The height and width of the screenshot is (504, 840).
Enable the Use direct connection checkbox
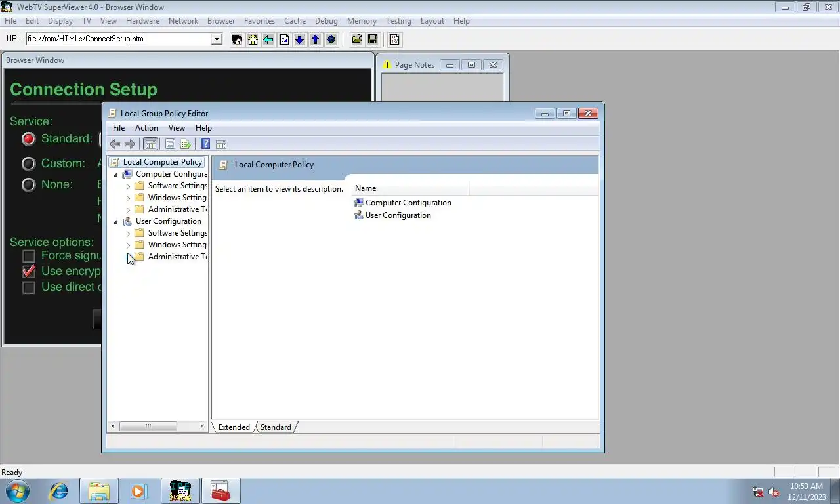click(x=29, y=287)
